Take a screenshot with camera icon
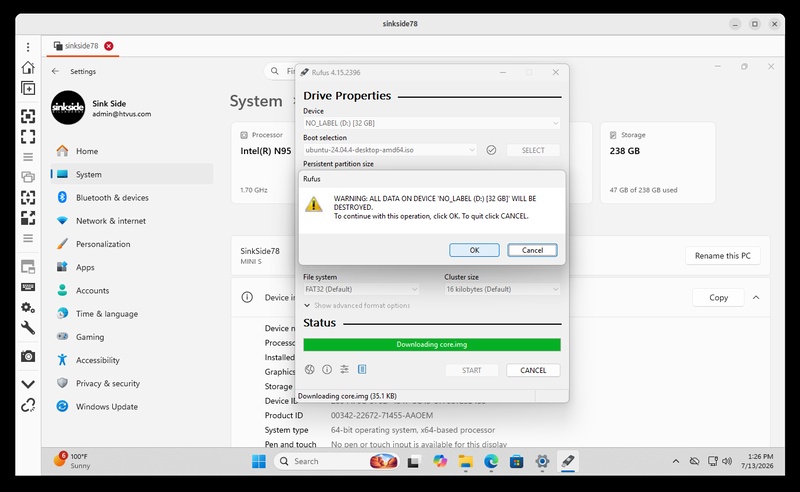This screenshot has height=492, width=800. point(28,356)
